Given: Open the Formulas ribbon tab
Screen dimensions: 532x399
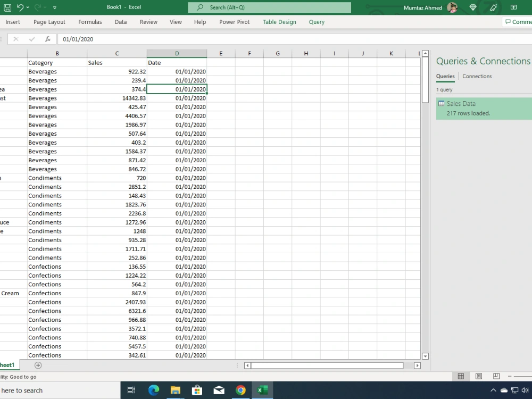Looking at the screenshot, I should point(90,22).
